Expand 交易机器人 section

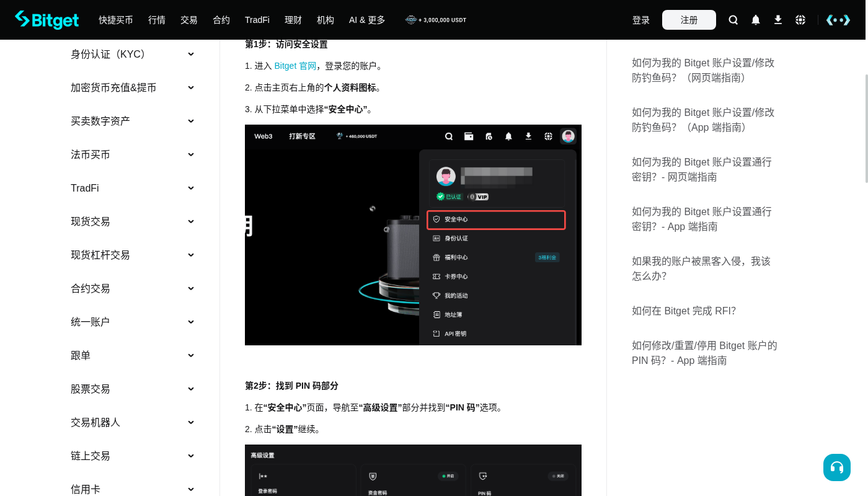point(133,422)
